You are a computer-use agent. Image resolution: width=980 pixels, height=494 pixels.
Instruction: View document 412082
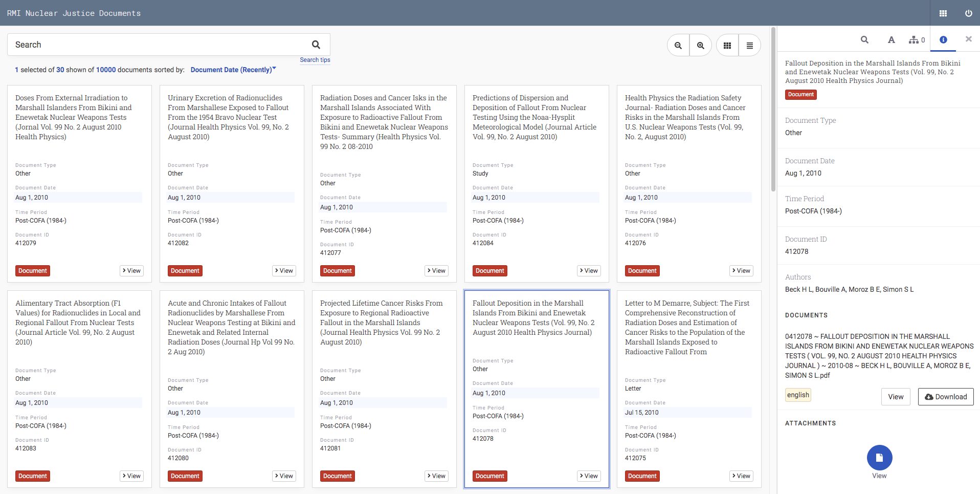[284, 271]
